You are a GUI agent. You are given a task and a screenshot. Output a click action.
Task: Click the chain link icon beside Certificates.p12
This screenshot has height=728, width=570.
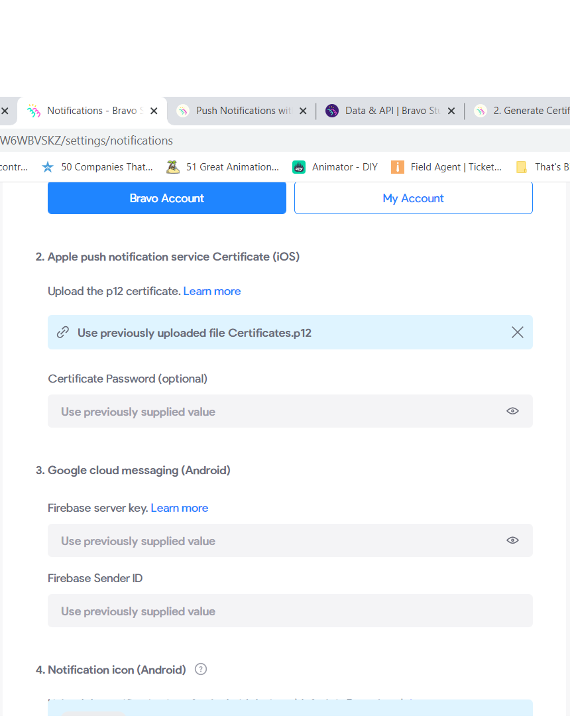63,332
